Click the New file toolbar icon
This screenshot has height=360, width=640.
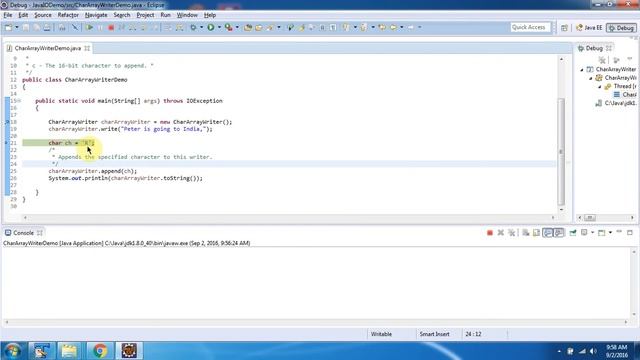[9, 27]
